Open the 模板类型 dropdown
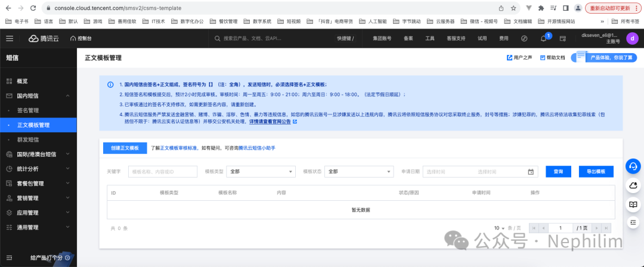Image resolution: width=644 pixels, height=267 pixels. (x=261, y=172)
